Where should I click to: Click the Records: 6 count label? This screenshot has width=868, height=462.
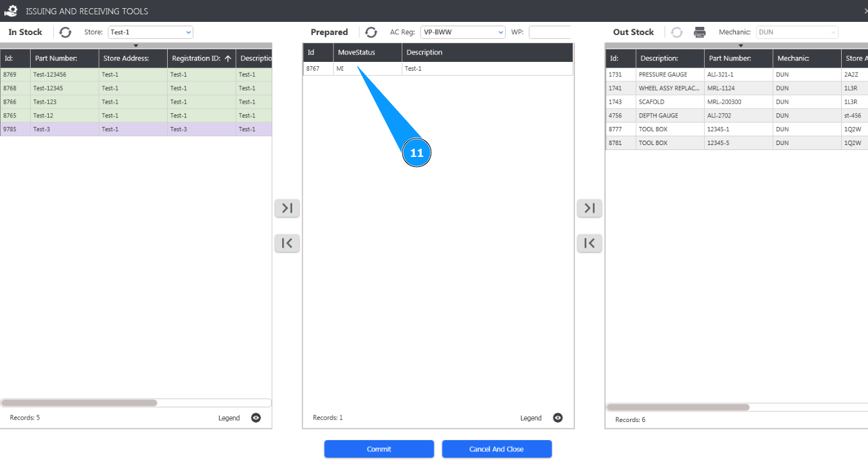point(630,419)
